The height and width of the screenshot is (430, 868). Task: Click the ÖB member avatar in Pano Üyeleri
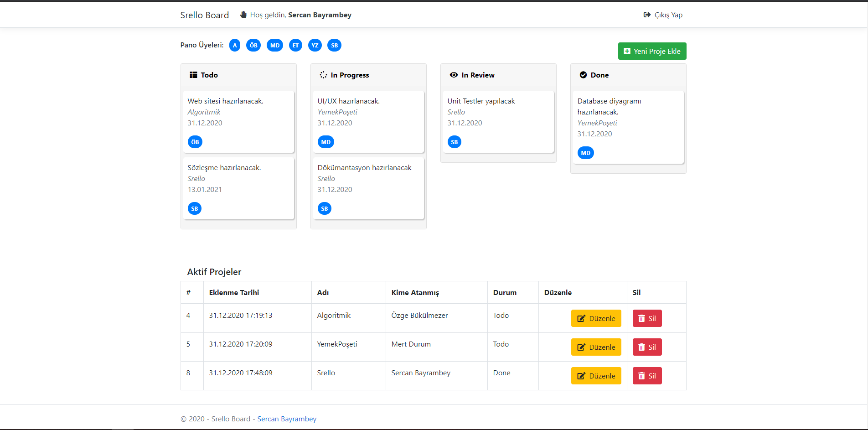coord(253,45)
